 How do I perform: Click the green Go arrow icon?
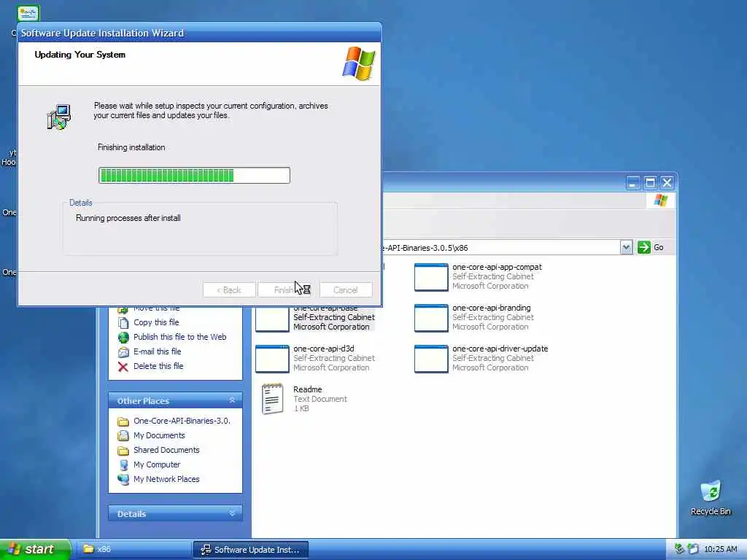pos(643,247)
